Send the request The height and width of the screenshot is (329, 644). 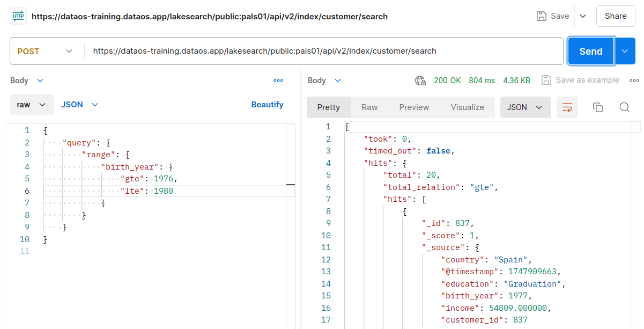click(591, 51)
